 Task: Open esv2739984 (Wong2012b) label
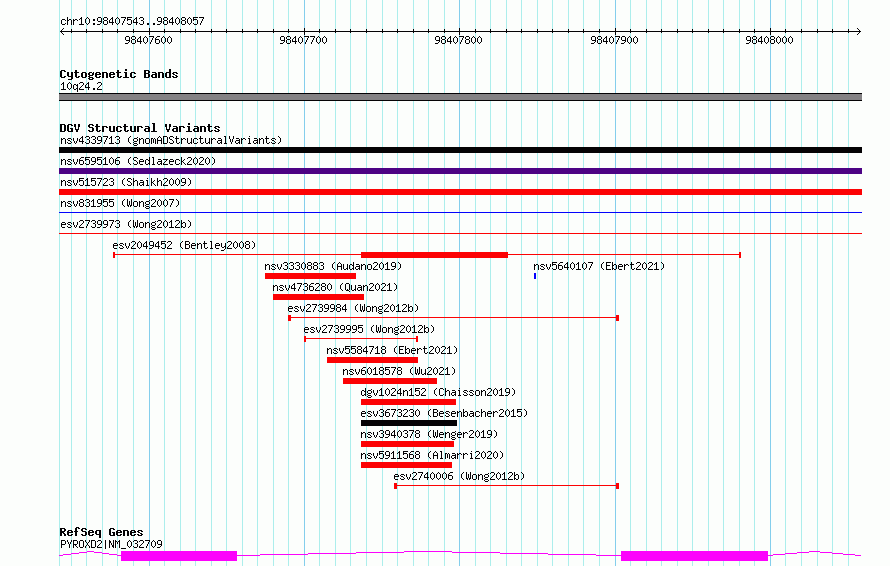pyautogui.click(x=353, y=308)
